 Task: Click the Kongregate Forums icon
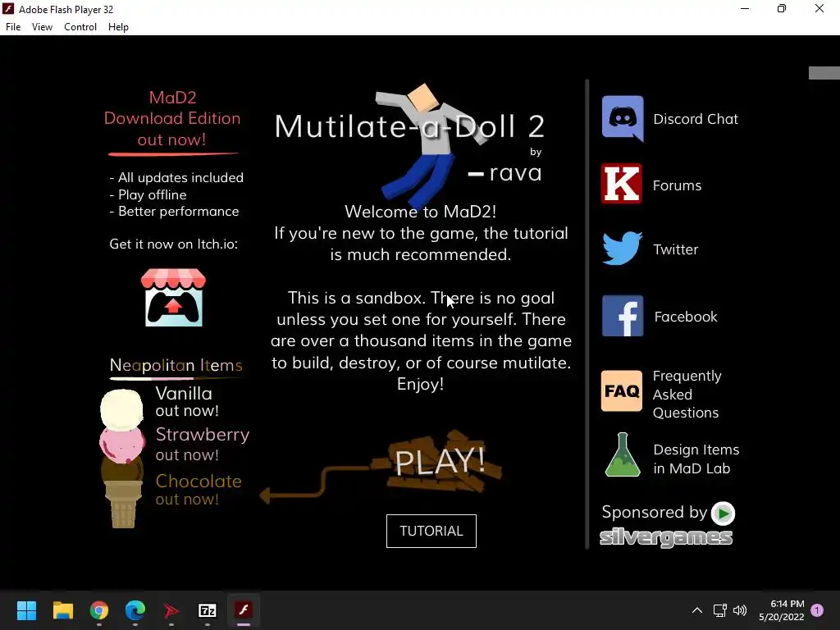point(622,184)
